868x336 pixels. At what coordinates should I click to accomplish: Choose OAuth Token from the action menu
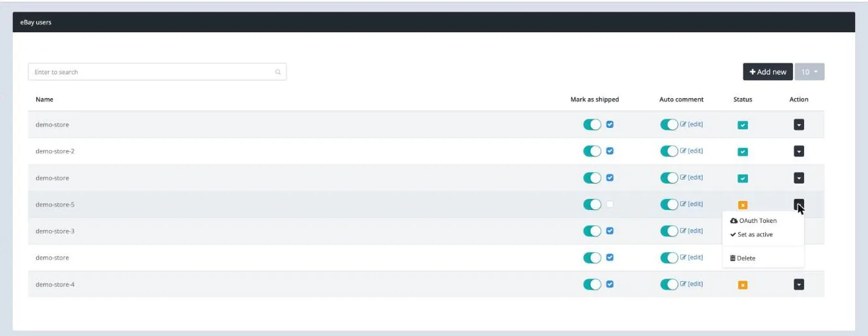coord(753,221)
